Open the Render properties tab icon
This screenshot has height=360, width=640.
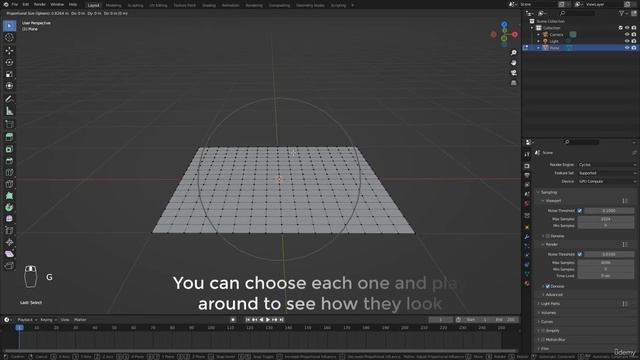[527, 166]
